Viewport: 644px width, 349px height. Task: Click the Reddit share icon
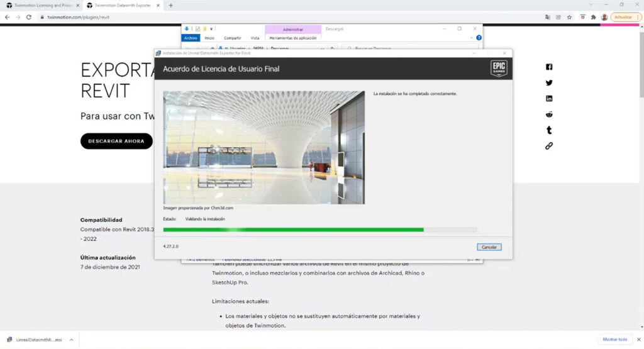[549, 114]
